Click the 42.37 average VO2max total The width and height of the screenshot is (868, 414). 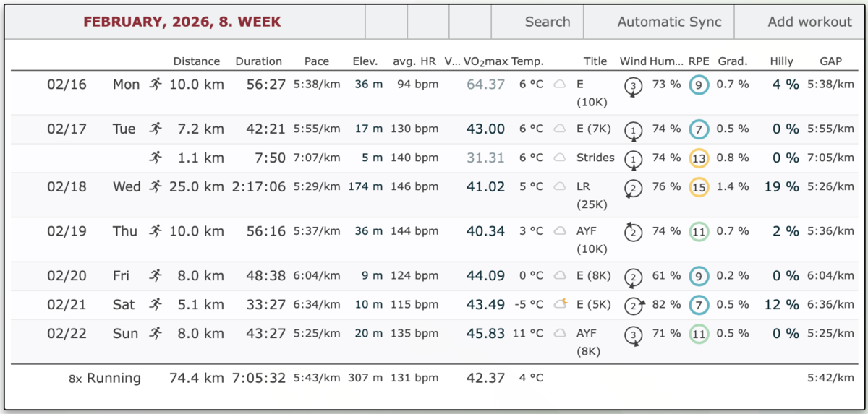coord(485,378)
